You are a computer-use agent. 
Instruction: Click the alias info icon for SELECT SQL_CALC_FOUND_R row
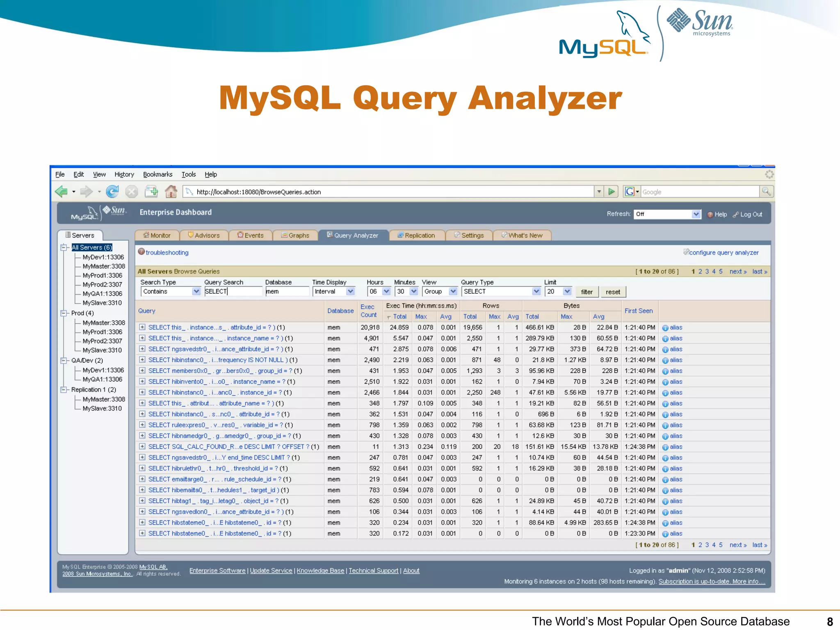click(x=666, y=447)
